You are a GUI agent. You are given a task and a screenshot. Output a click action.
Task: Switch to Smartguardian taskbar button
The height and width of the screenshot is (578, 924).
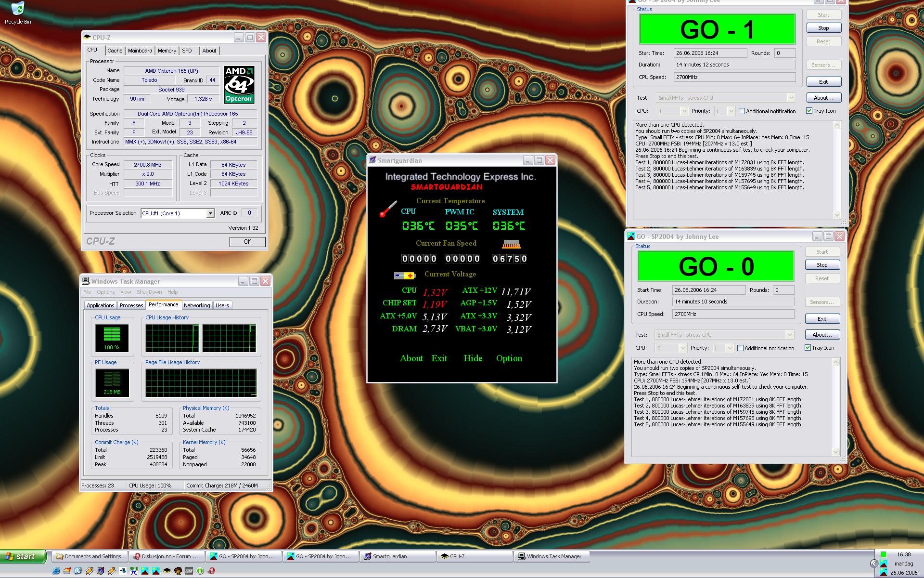pos(398,556)
